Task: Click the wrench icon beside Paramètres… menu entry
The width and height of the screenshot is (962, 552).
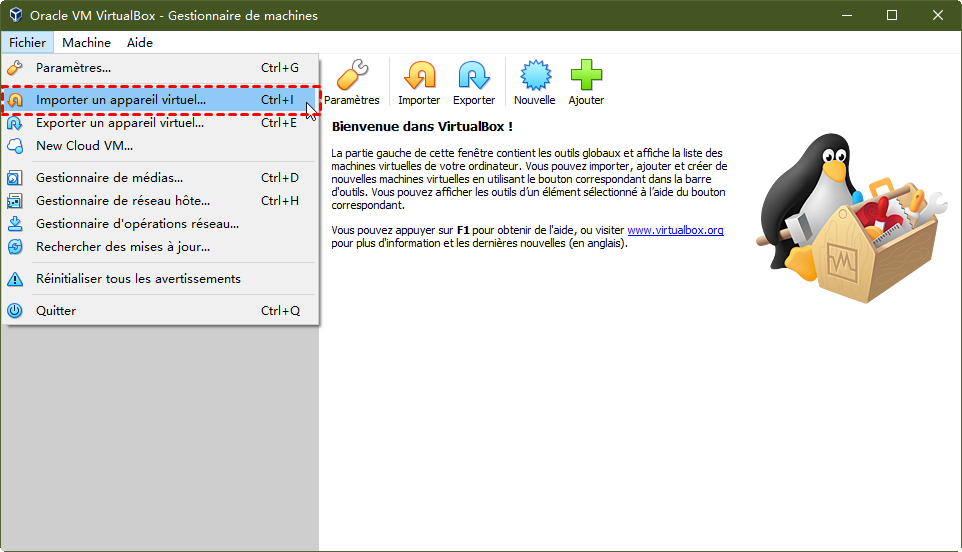Action: point(15,67)
